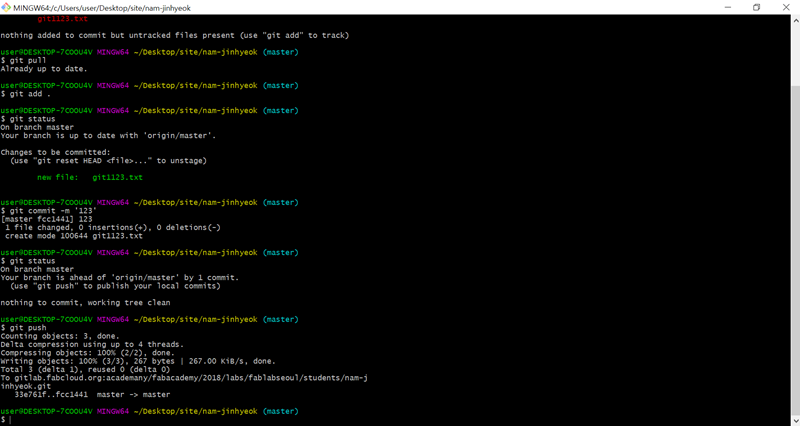Click the last empty prompt line with the cursor
The image size is (800, 426).
[6, 419]
